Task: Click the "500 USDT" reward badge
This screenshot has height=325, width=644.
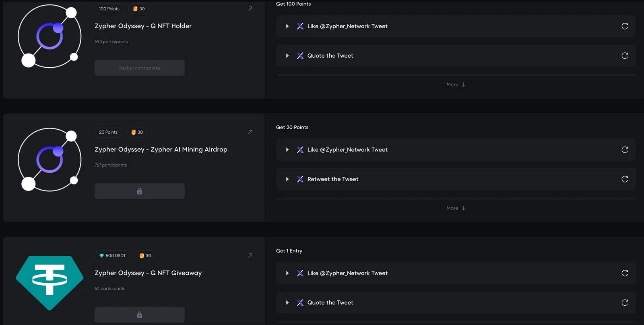Action: pos(112,256)
